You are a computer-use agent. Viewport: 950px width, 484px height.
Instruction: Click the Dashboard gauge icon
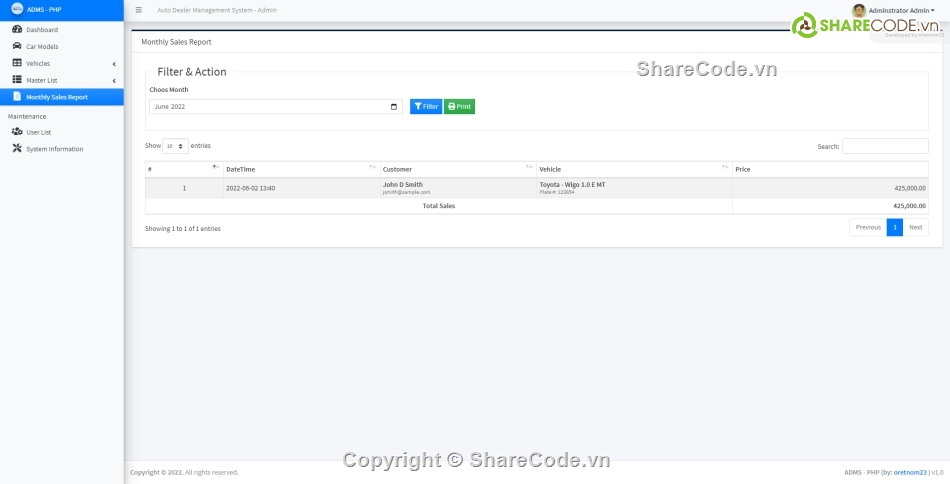(17, 30)
